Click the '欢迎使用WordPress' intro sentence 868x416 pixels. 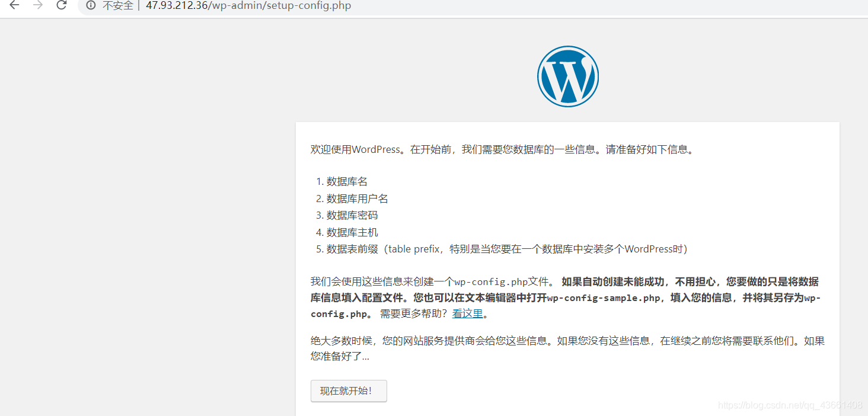coord(502,149)
